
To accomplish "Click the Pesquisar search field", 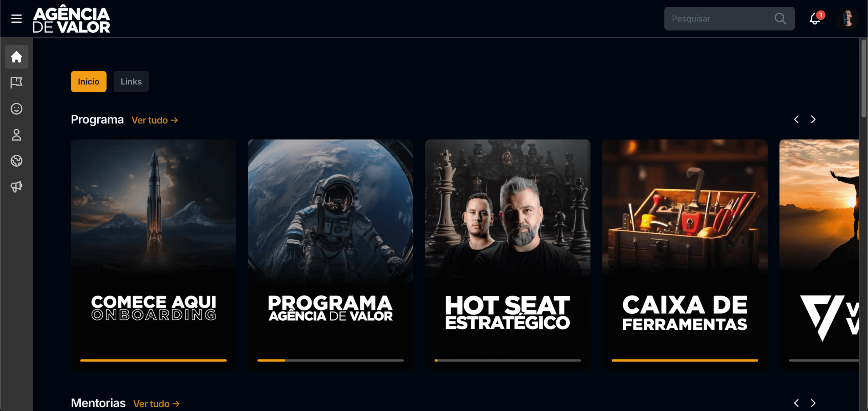I will coord(719,19).
